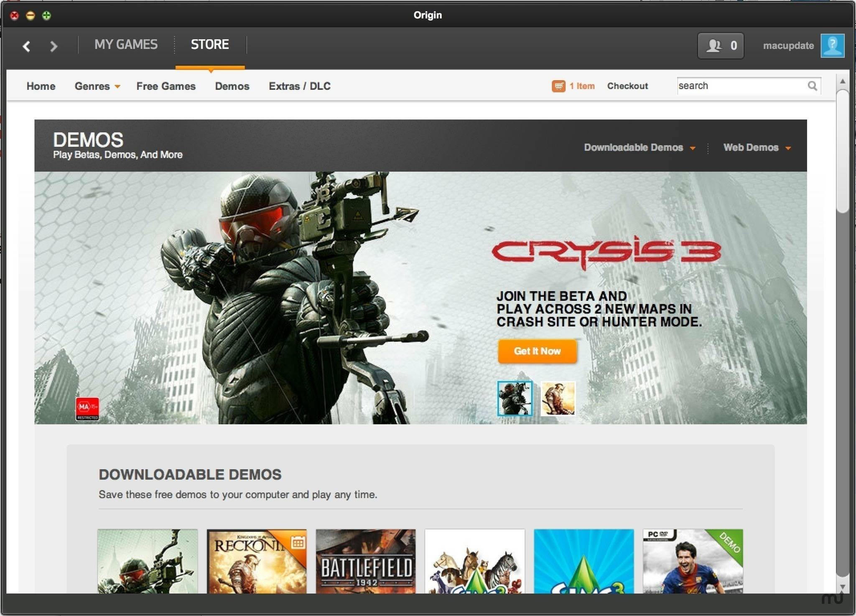Open the FIFA demo cover with Messi
This screenshot has width=856, height=616.
(x=693, y=561)
